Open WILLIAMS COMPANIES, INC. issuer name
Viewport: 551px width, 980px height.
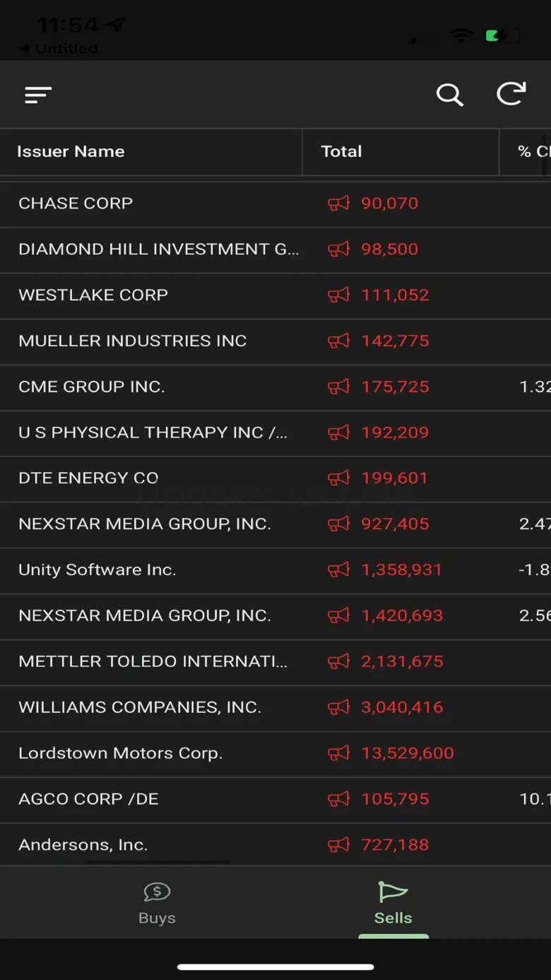pos(140,707)
